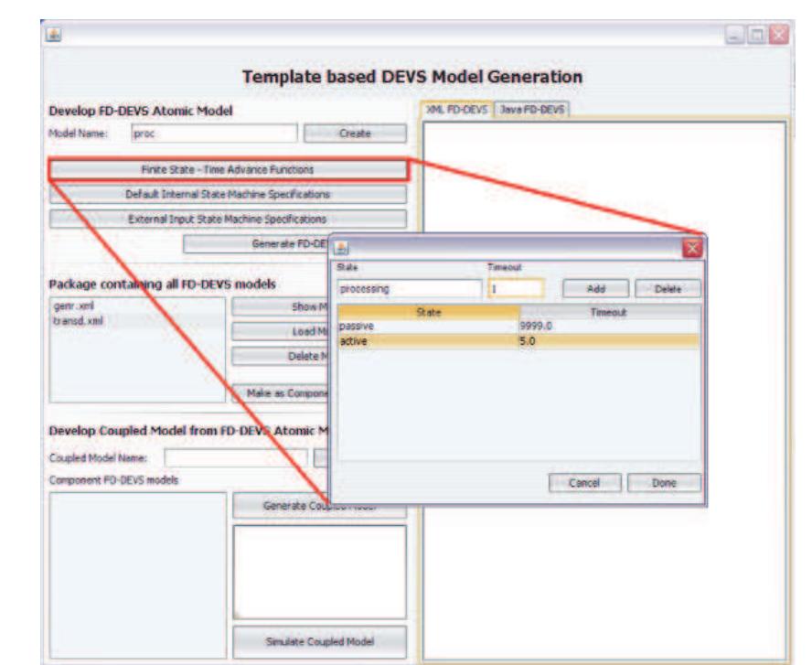Screen dimensions: 812x665
Task: Click the Timeout column header
Action: tap(610, 312)
